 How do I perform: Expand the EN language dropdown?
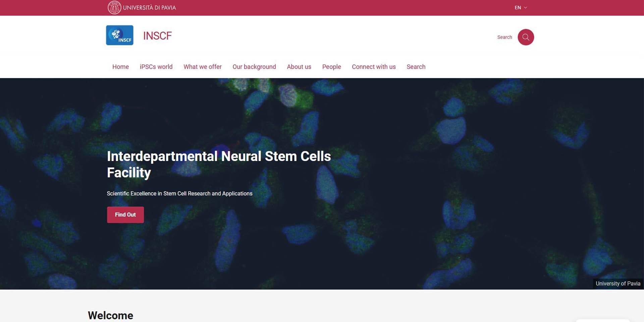click(518, 8)
